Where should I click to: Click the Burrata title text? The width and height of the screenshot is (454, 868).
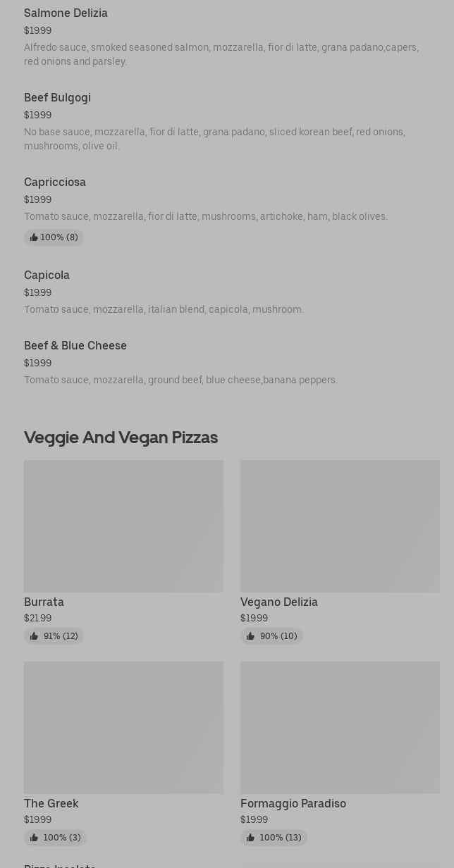[x=44, y=602]
